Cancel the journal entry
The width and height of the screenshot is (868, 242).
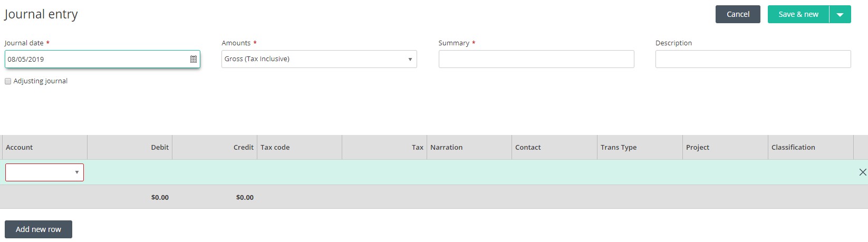[737, 15]
